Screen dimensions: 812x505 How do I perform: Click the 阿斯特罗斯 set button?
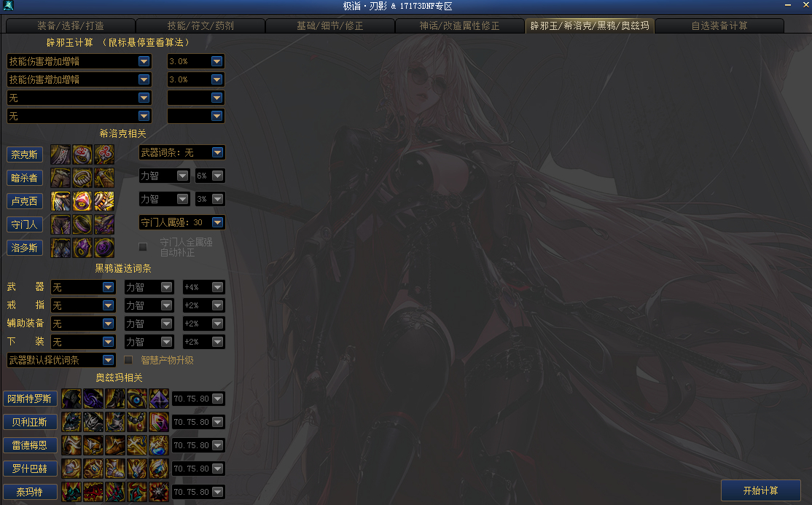(29, 399)
